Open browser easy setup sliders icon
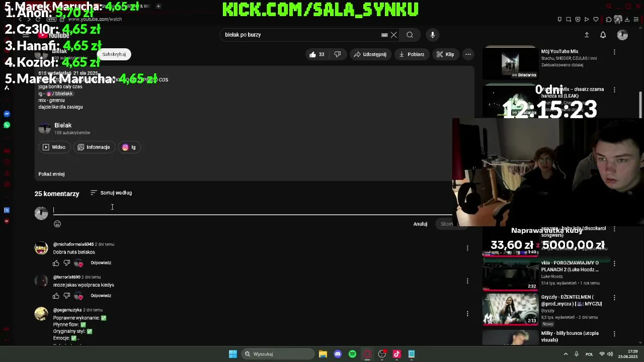The width and height of the screenshot is (644, 362). [x=636, y=20]
